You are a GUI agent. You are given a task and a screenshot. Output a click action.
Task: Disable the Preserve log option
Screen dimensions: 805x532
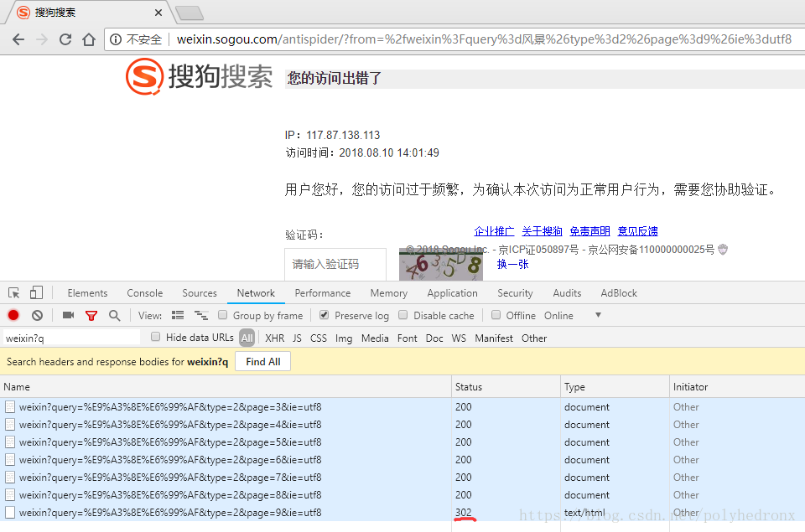coord(323,315)
